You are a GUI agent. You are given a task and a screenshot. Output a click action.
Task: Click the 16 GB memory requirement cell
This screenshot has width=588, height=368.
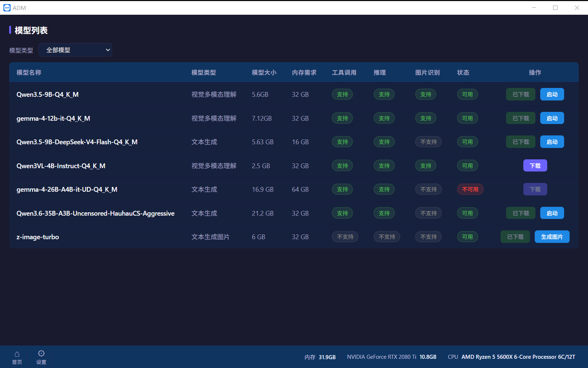click(300, 142)
